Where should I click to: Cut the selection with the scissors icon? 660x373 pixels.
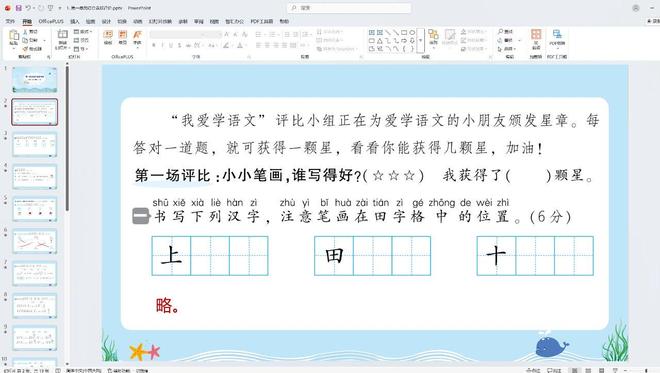[x=30, y=32]
